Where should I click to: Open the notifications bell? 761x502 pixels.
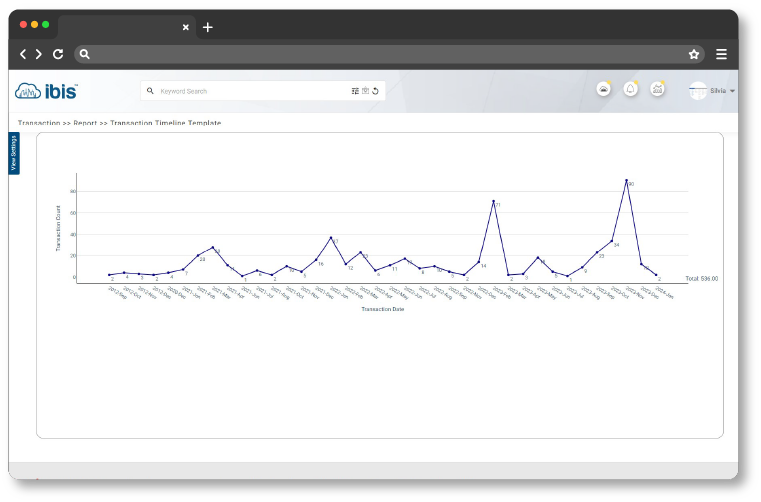point(630,90)
